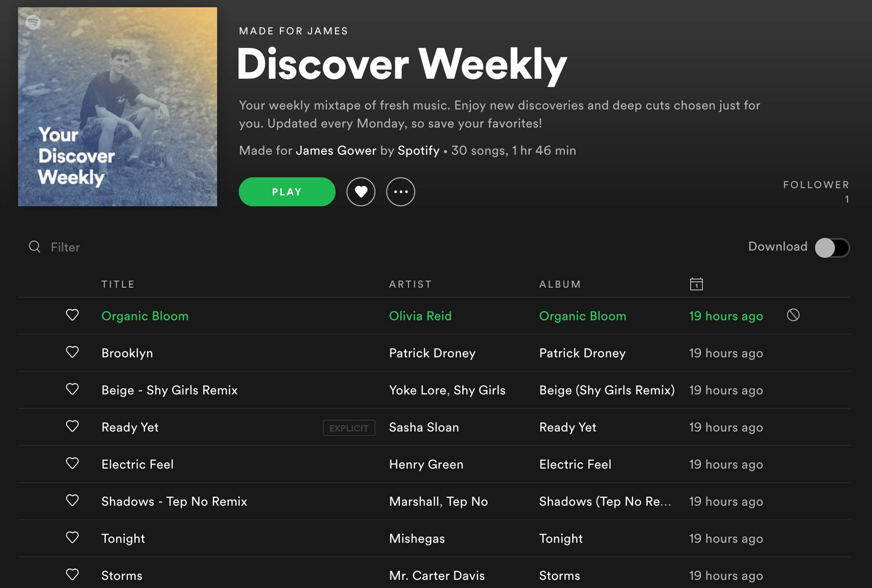Open the three-dots more options menu
Viewport: 872px width, 588px height.
[400, 192]
